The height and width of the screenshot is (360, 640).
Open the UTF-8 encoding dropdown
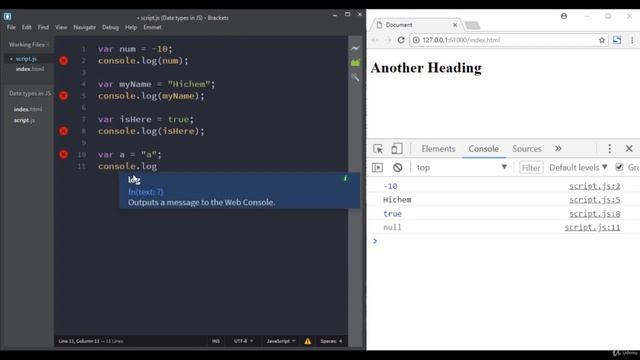coord(243,341)
